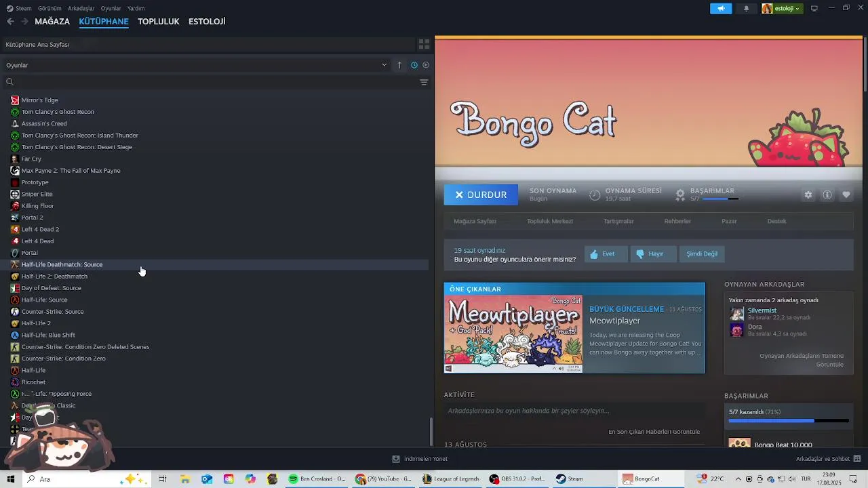Open the Görünüm menu
The image size is (868, 488).
point(50,8)
